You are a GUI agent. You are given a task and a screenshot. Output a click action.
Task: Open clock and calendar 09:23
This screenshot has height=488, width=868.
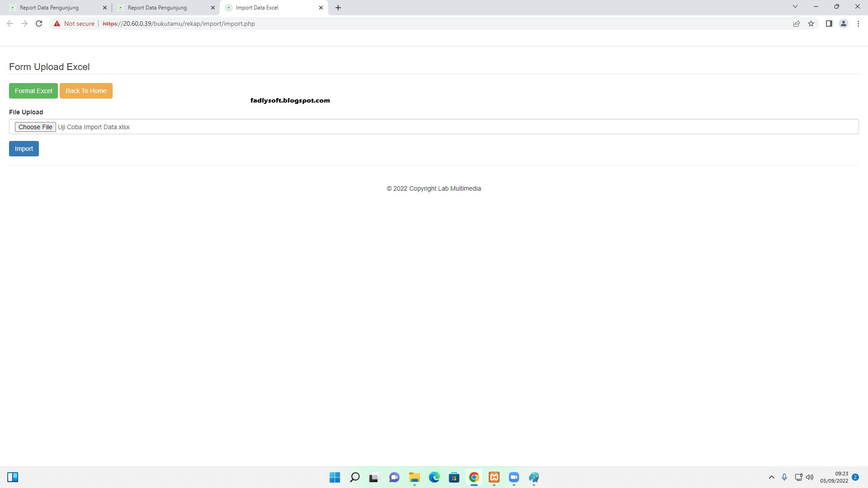coord(834,477)
